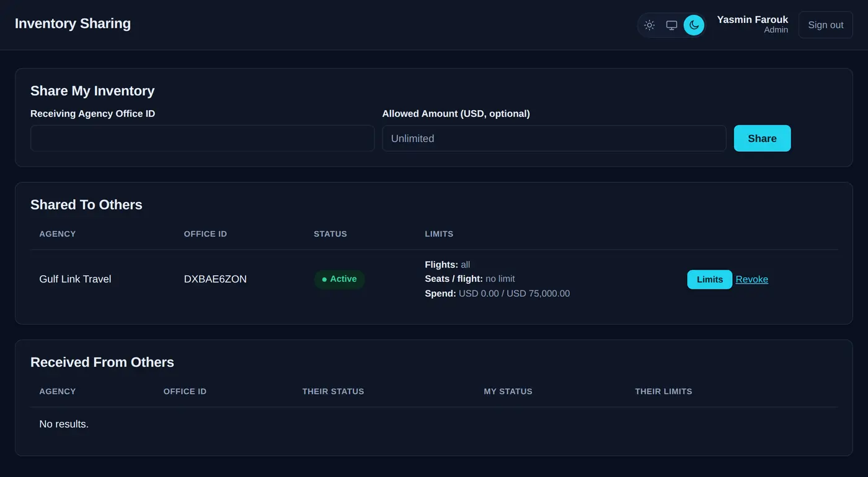Viewport: 868px width, 477px height.
Task: Click the Share button
Action: 762,138
